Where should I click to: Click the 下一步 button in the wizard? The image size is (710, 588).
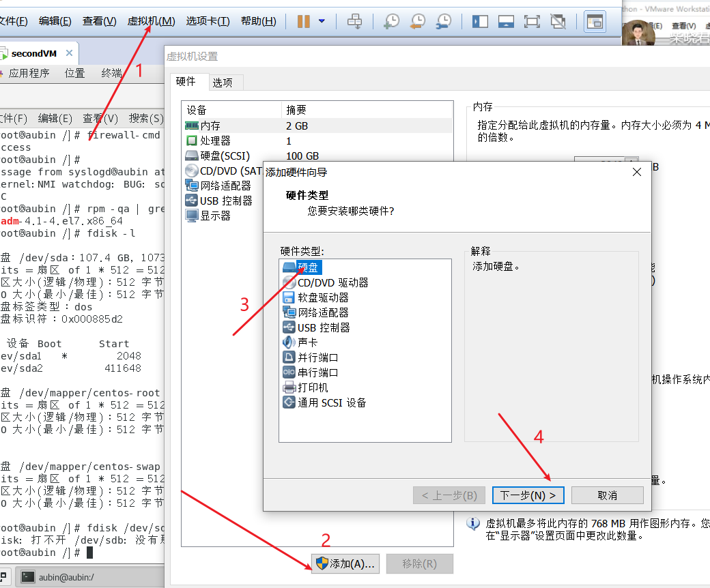(528, 495)
